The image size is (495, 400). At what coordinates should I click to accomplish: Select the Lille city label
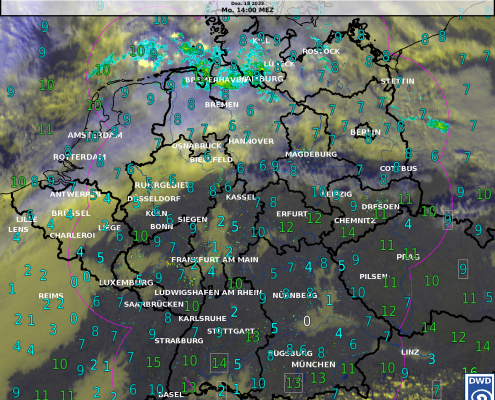click(27, 219)
